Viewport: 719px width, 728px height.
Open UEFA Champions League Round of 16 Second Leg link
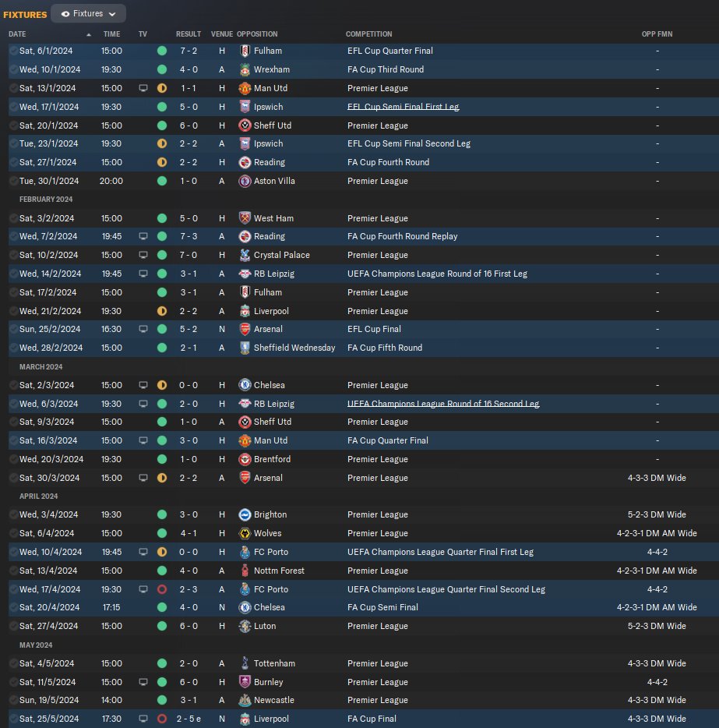(x=443, y=404)
